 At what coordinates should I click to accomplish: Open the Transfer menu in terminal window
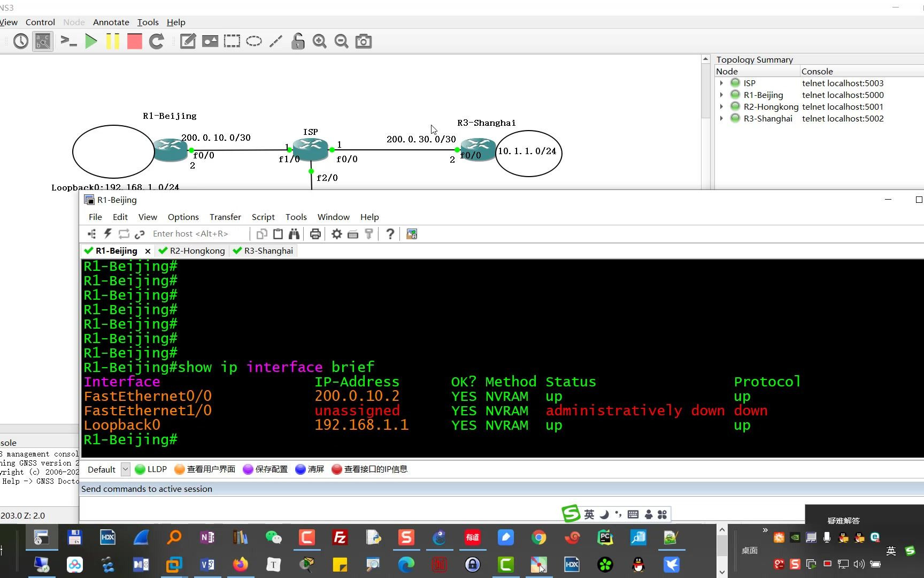tap(225, 217)
